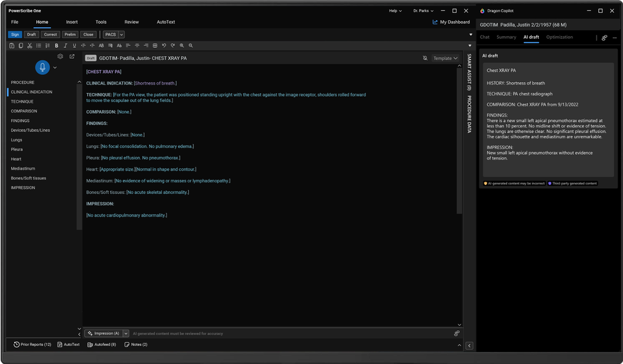Switch to the AutoText ribbon tab

click(166, 22)
